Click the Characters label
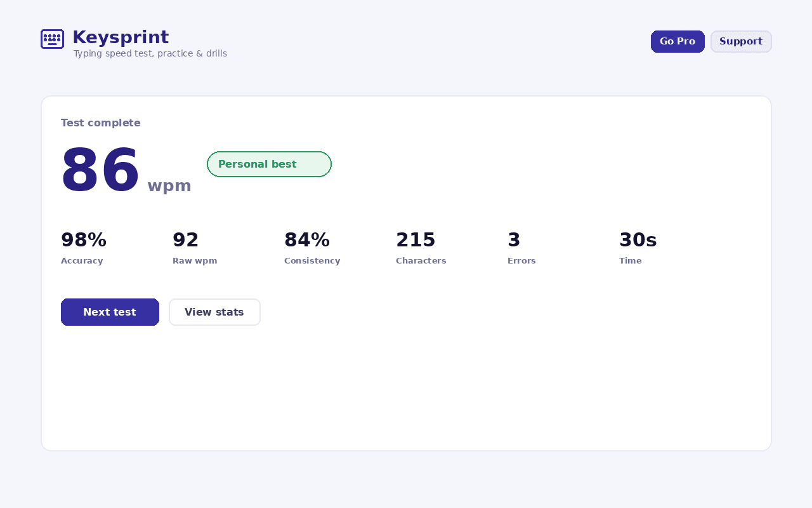Viewport: 812px width, 508px height. coord(421,260)
